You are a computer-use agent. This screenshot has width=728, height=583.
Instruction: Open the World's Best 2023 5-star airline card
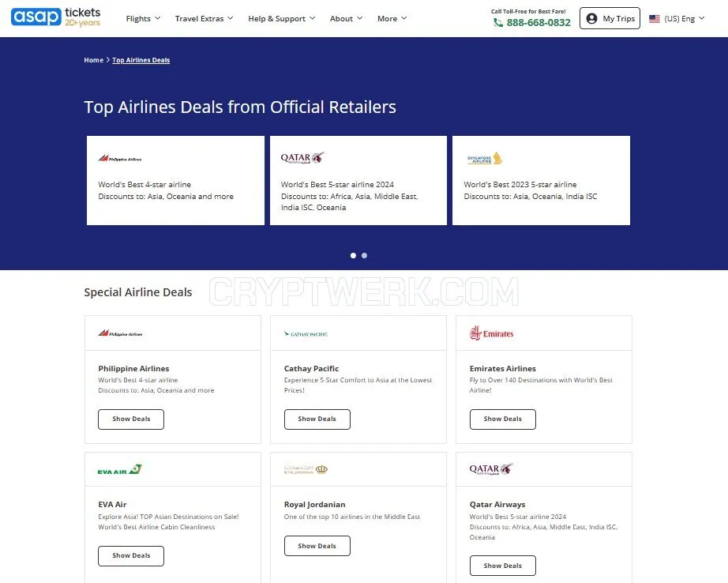(542, 180)
